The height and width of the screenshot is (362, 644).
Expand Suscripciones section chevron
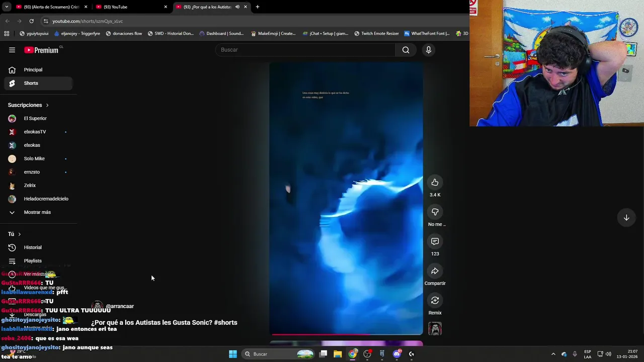(x=47, y=105)
